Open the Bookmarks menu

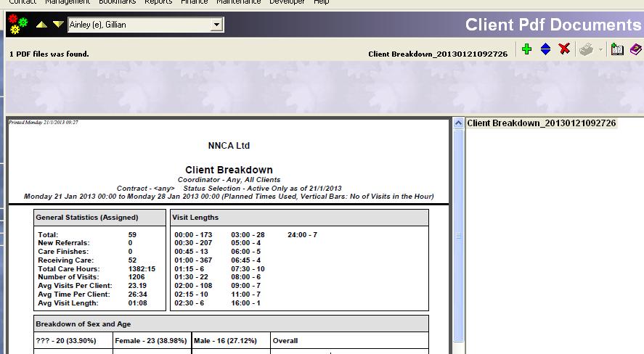(x=117, y=2)
